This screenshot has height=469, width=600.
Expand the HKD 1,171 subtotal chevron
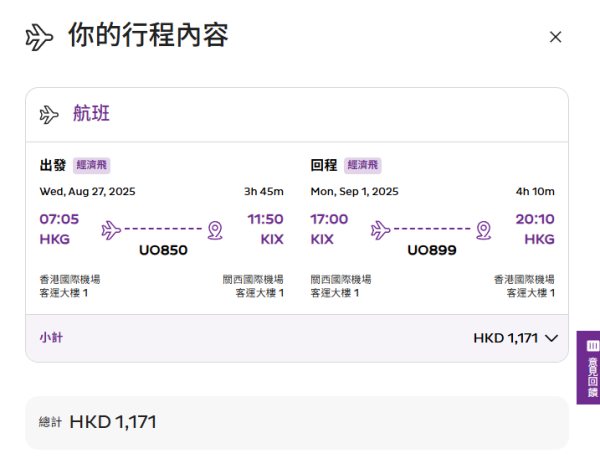point(551,338)
